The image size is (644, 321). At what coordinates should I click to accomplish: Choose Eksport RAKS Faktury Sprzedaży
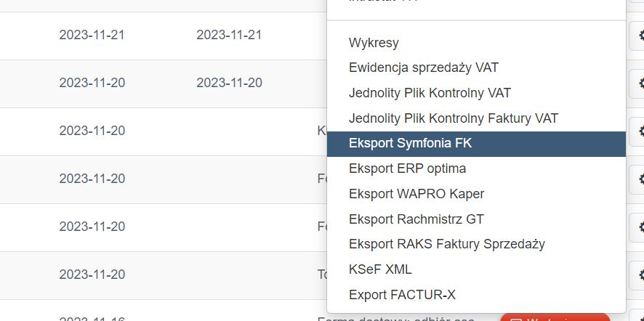[446, 244]
